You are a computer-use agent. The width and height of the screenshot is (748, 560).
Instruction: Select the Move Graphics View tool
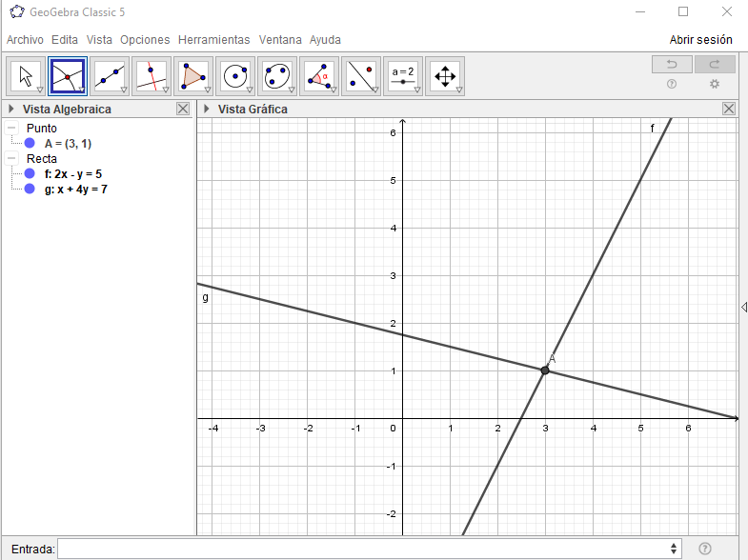[x=445, y=76]
